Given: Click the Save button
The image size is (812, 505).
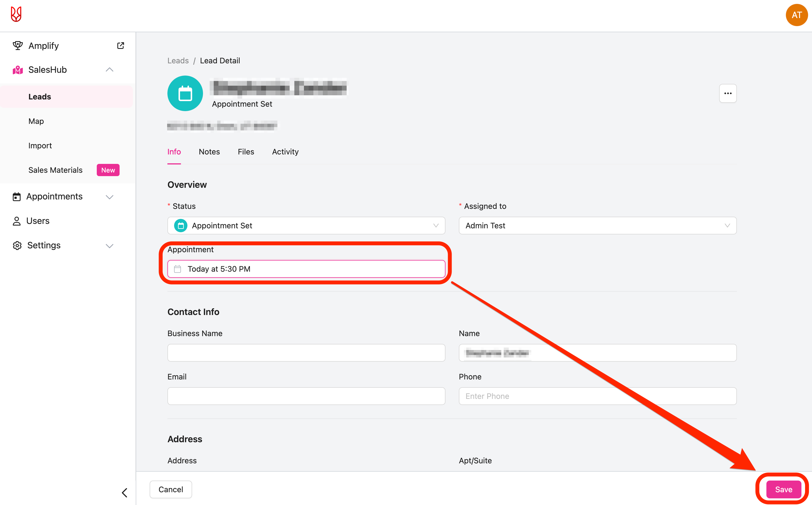Looking at the screenshot, I should click(783, 489).
